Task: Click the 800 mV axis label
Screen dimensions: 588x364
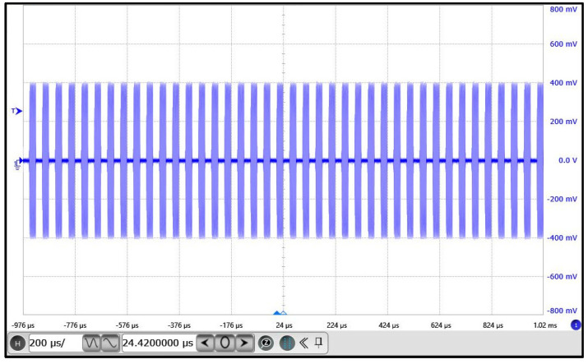Action: 563,9
